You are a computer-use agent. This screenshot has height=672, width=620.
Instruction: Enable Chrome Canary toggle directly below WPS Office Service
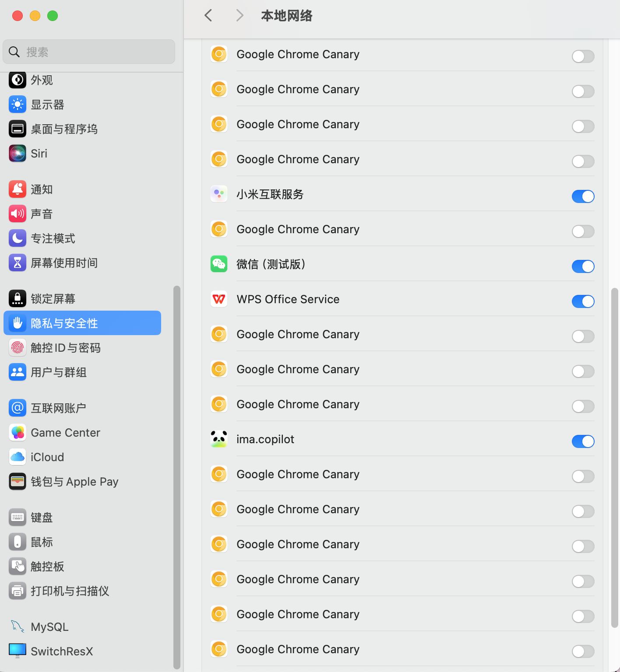583,336
